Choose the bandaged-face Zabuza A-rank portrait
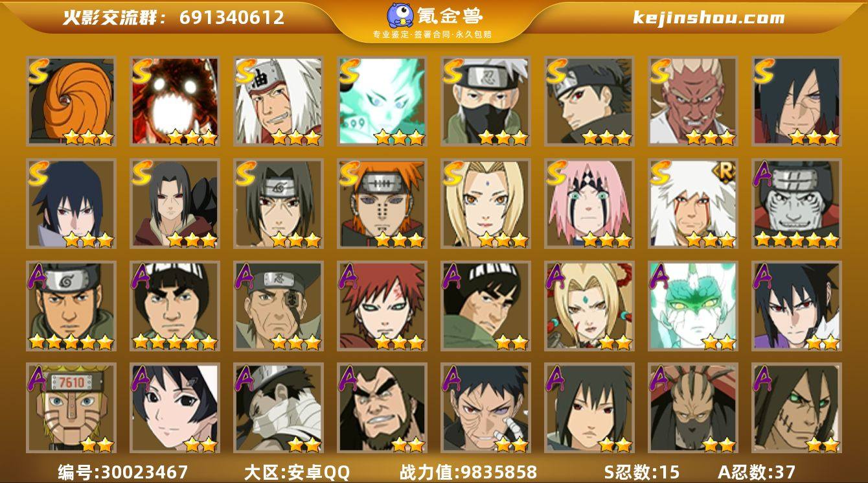The height and width of the screenshot is (483, 868). click(x=279, y=408)
